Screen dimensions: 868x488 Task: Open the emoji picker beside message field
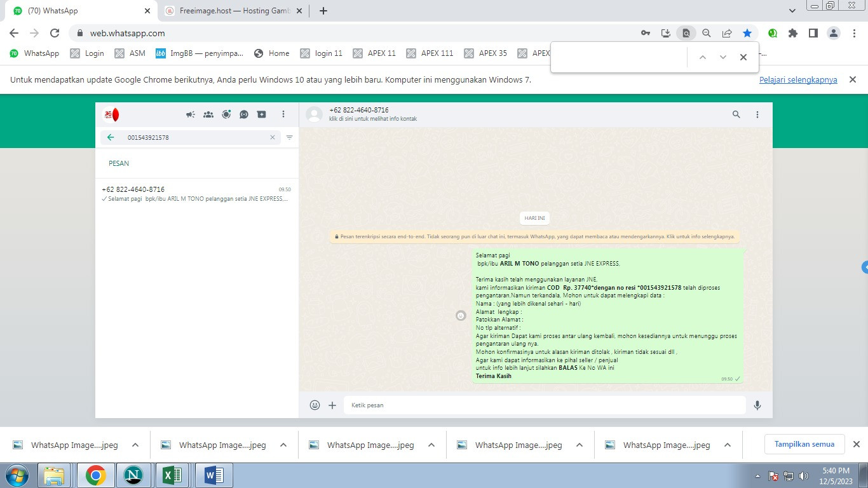pos(315,405)
